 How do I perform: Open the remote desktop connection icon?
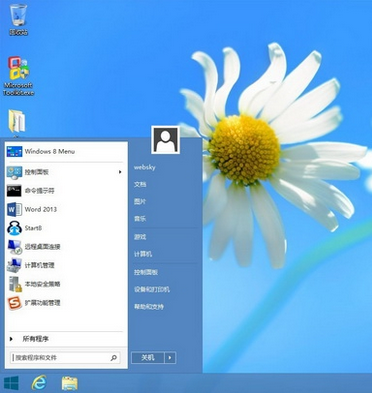[14, 247]
